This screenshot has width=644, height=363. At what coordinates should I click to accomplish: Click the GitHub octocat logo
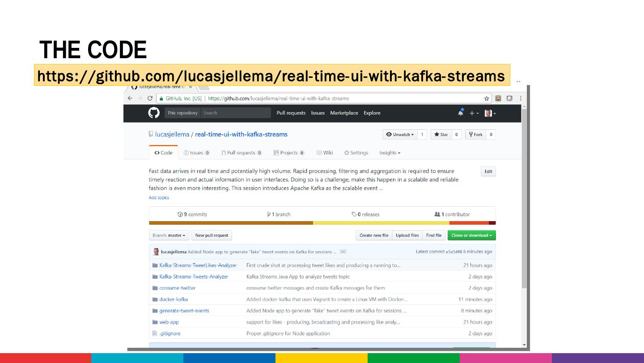coord(154,113)
